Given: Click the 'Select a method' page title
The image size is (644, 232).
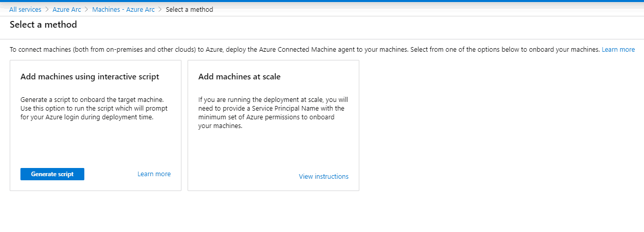Looking at the screenshot, I should [43, 25].
